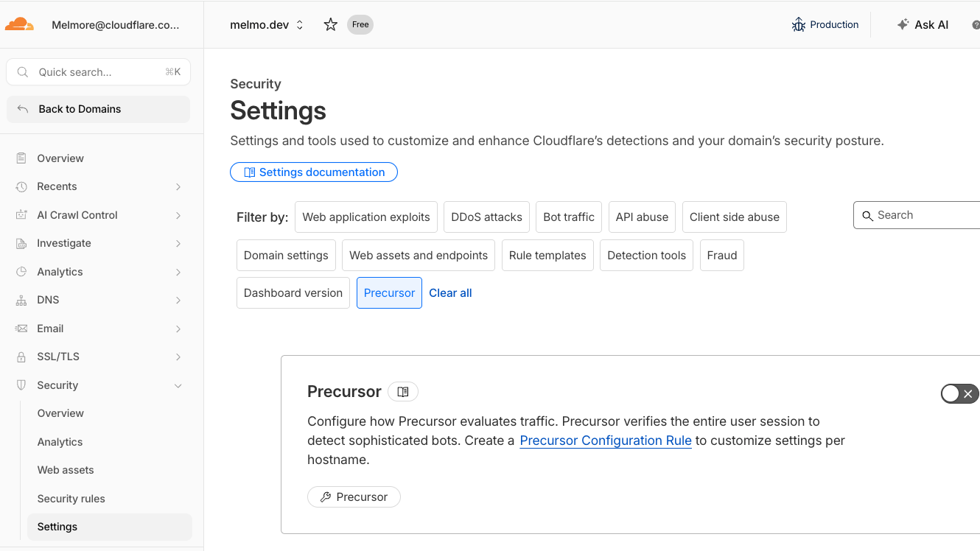Open the Precursor Configuration Rule link
The image size is (980, 551).
(606, 441)
